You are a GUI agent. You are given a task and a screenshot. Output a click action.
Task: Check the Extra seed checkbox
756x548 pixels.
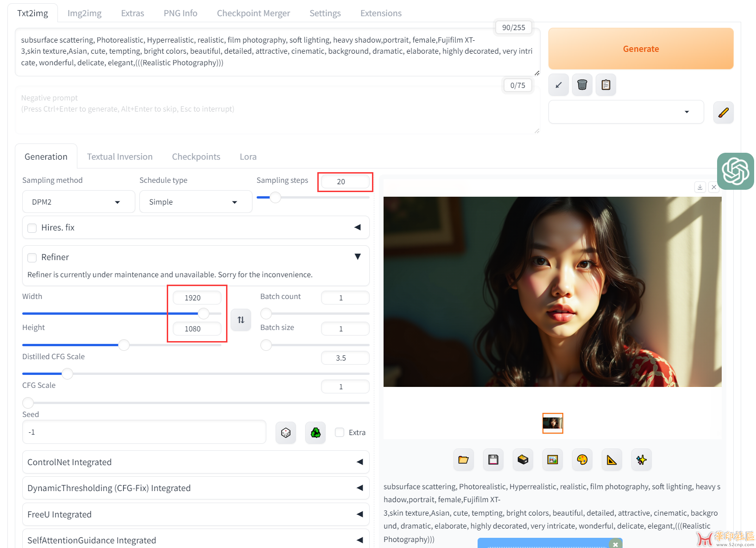[340, 432]
